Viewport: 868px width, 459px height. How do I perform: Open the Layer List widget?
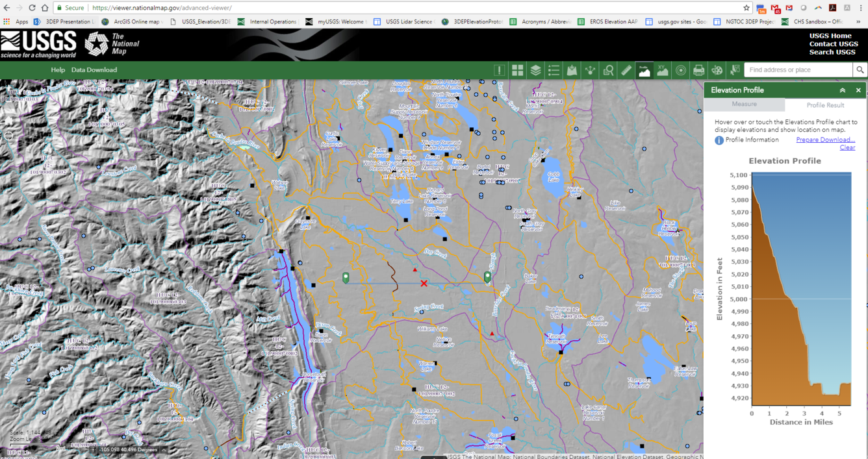(535, 70)
